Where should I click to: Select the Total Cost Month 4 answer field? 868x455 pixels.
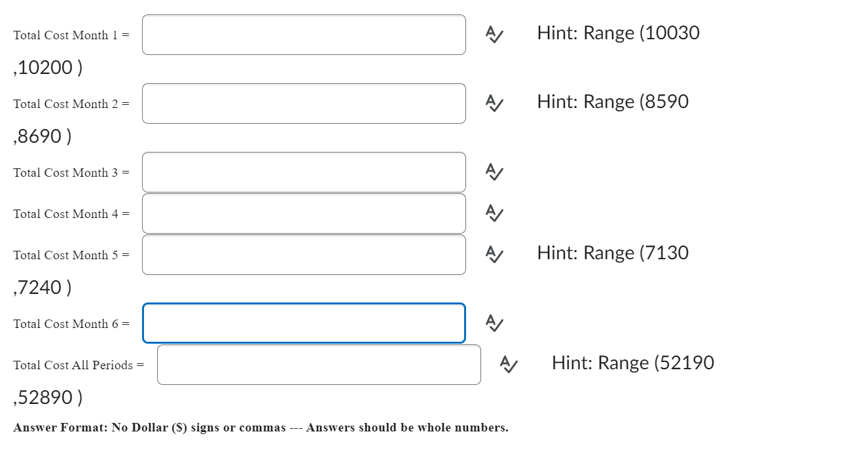click(304, 213)
